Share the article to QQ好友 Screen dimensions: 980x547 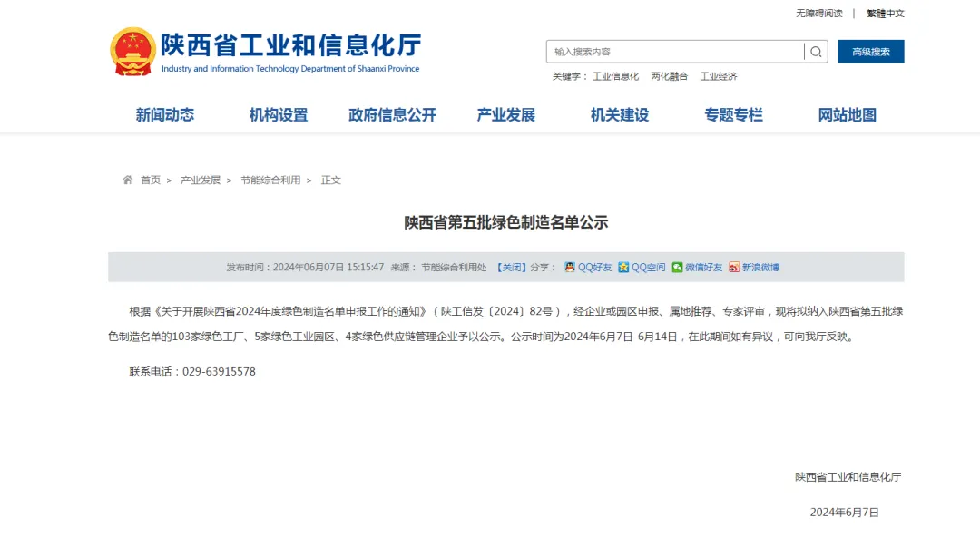588,267
